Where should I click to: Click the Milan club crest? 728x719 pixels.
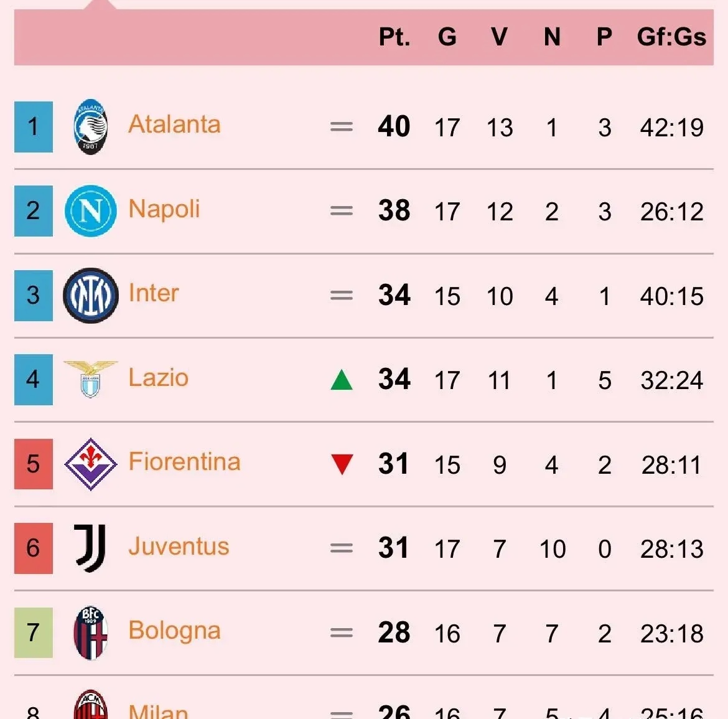(91, 707)
